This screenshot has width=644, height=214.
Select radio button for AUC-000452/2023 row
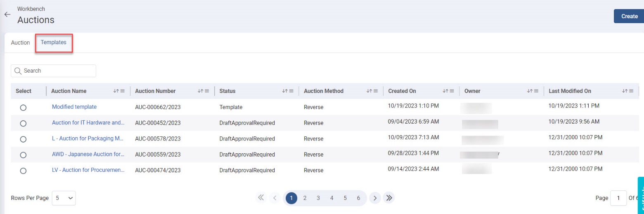coord(23,123)
